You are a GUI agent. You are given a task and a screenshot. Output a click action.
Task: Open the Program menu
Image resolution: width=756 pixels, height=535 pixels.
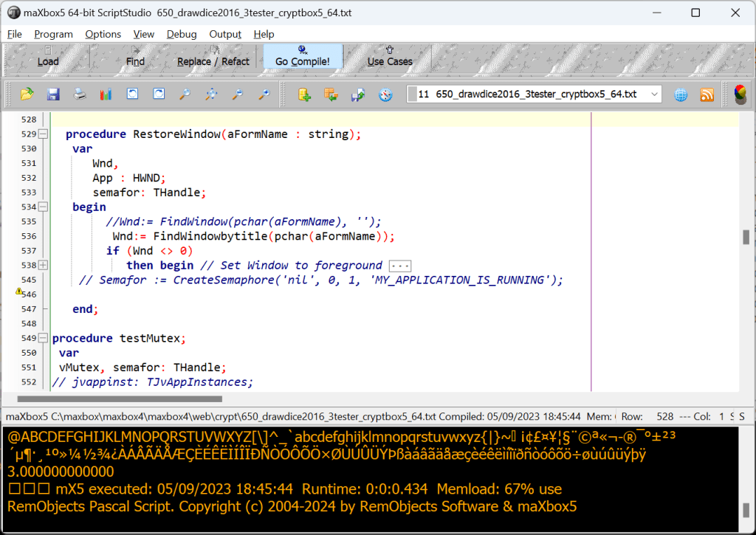53,34
